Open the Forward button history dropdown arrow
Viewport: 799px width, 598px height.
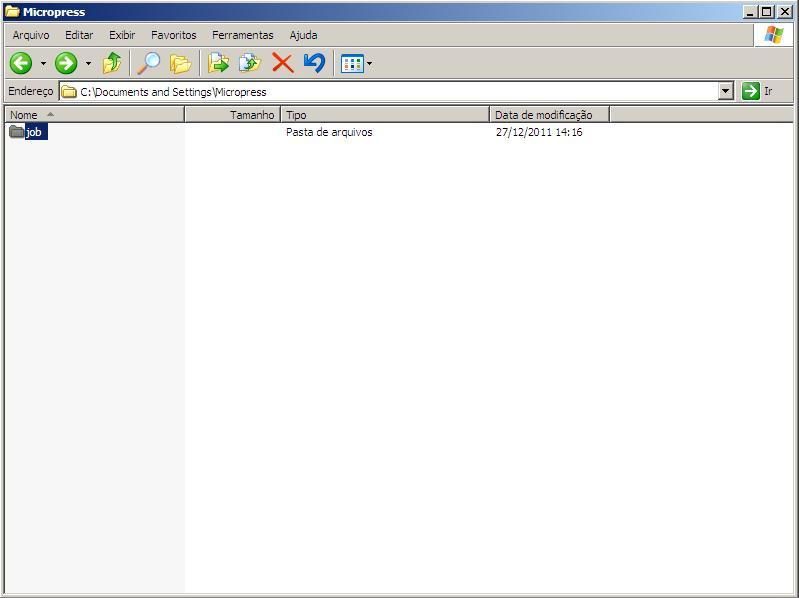[x=88, y=64]
